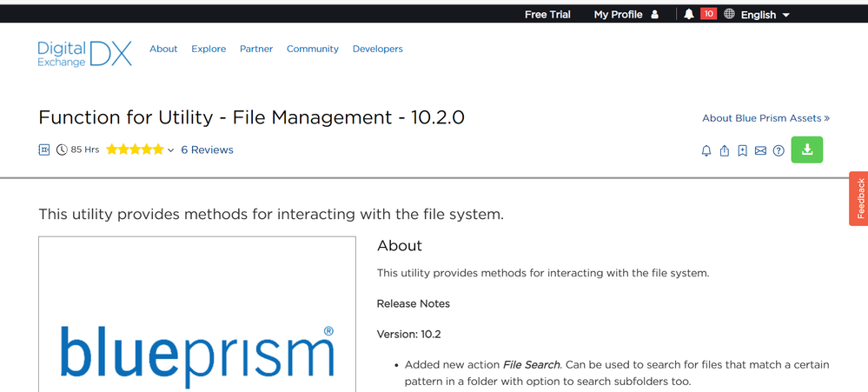The image size is (868, 392).
Task: Click the Release Notes text
Action: (414, 303)
